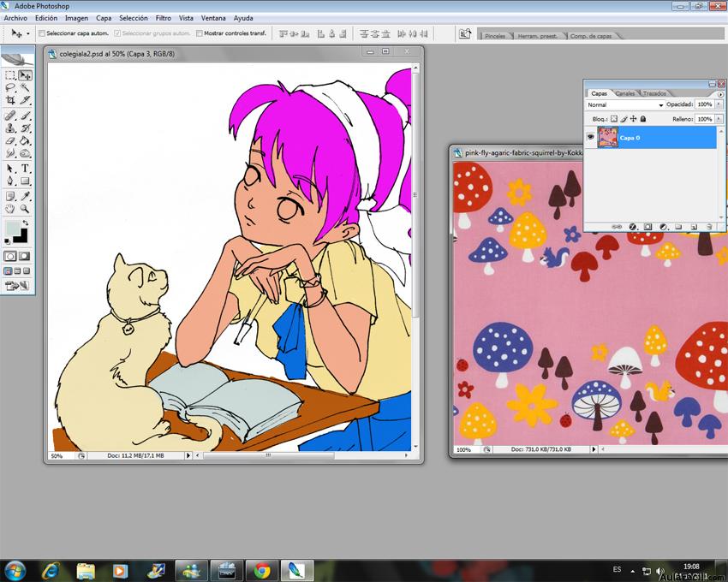
Task: Pick the foreground color swatch
Action: click(12, 228)
